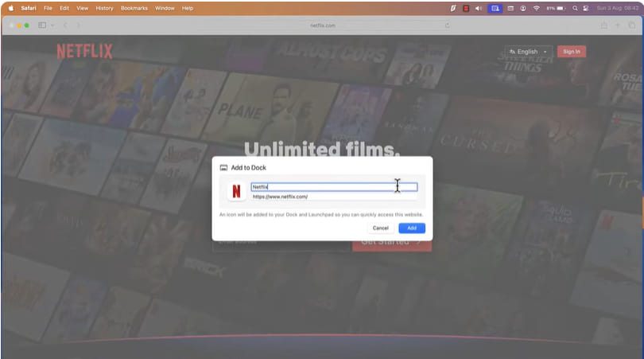Click the Add to Dock title icon

[224, 168]
